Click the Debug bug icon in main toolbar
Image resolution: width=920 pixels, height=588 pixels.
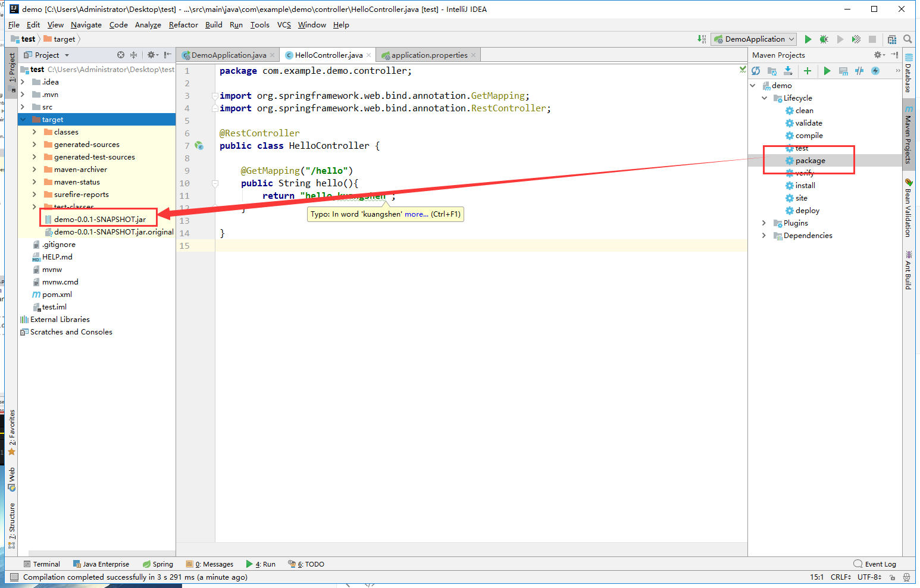tap(824, 39)
